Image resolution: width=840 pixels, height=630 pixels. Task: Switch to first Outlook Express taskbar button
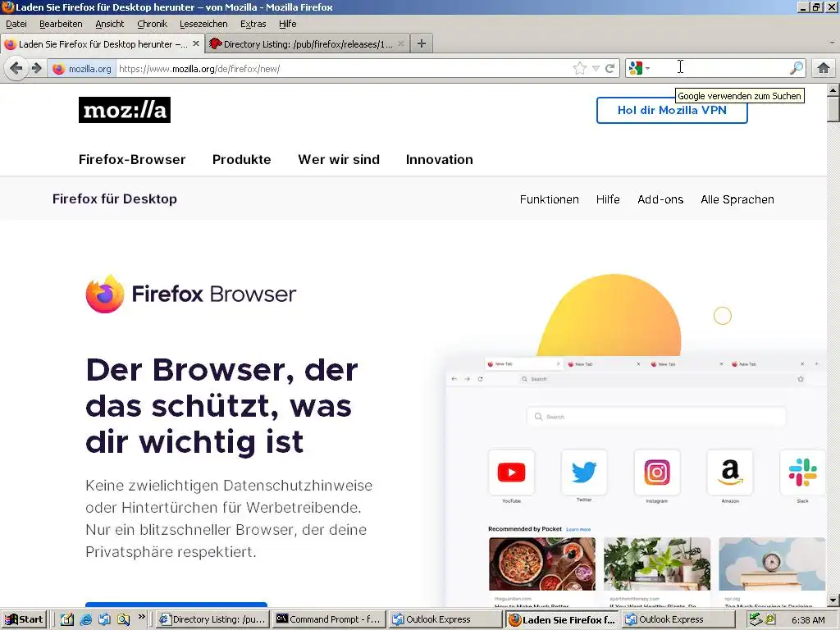(x=445, y=619)
